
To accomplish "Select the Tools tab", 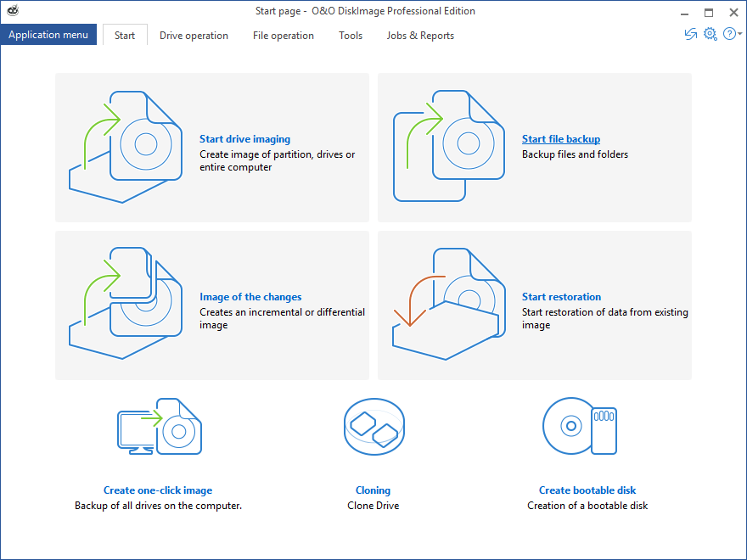I will click(x=351, y=36).
